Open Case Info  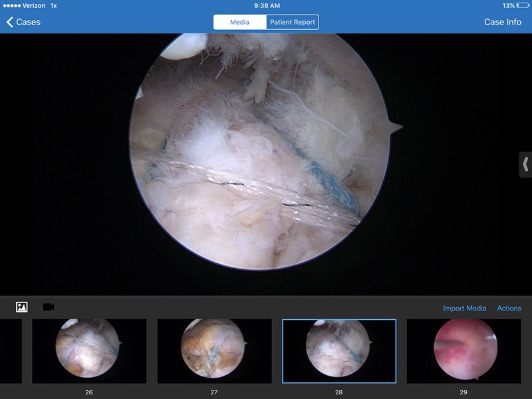(x=503, y=22)
